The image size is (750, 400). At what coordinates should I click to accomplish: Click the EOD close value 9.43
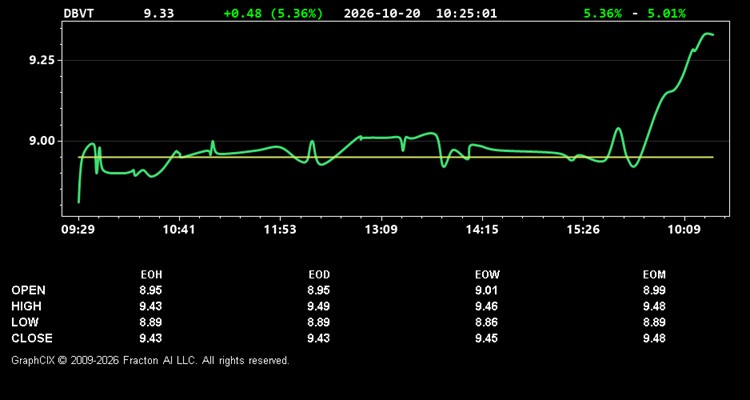tap(319, 338)
